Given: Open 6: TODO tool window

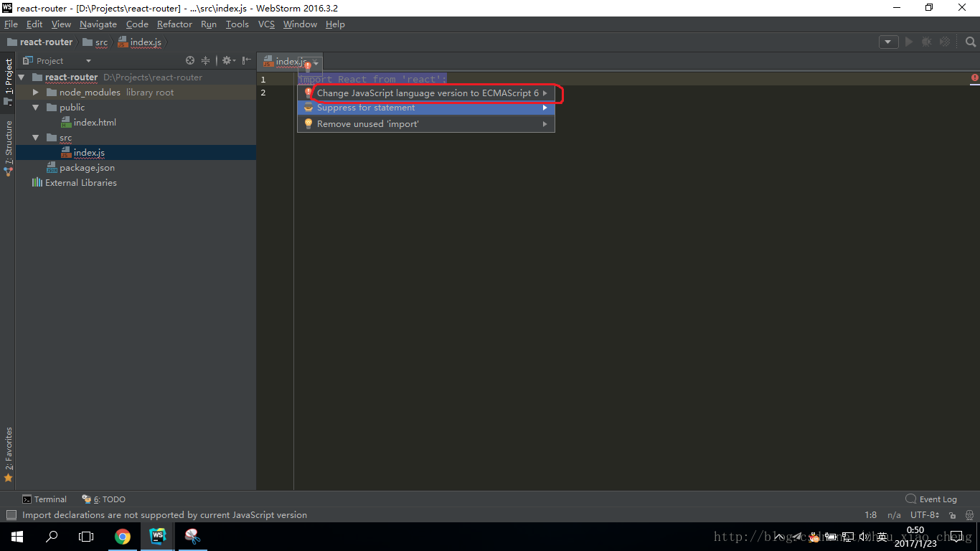Looking at the screenshot, I should point(104,499).
